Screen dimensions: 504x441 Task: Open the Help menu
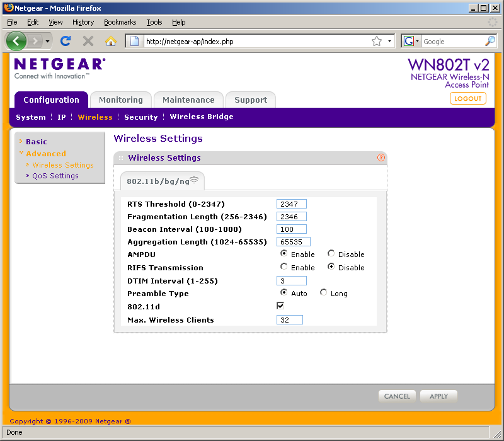[179, 22]
